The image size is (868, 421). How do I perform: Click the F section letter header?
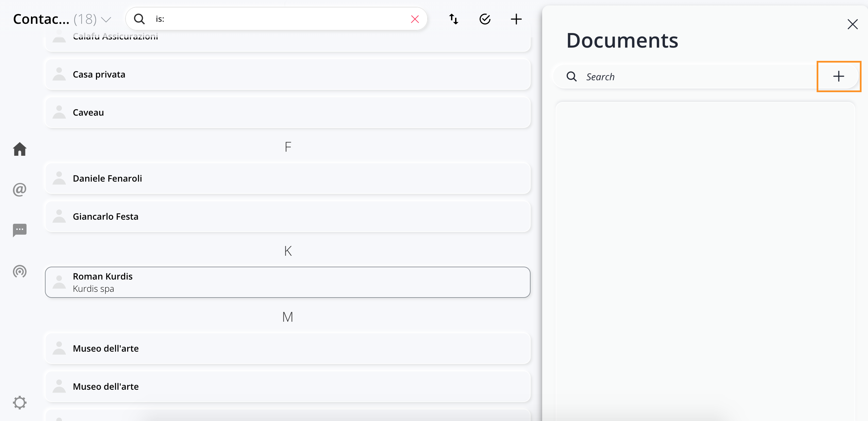click(288, 147)
